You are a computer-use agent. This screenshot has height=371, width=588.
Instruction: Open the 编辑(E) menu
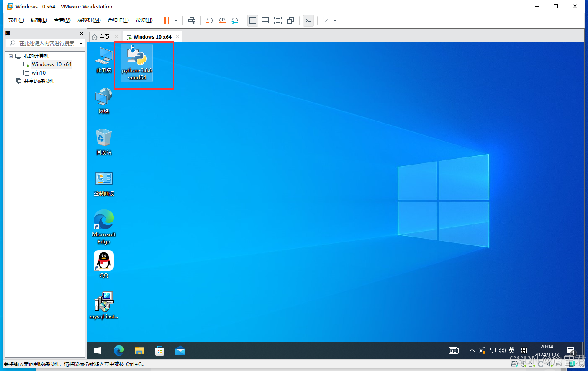(39, 20)
